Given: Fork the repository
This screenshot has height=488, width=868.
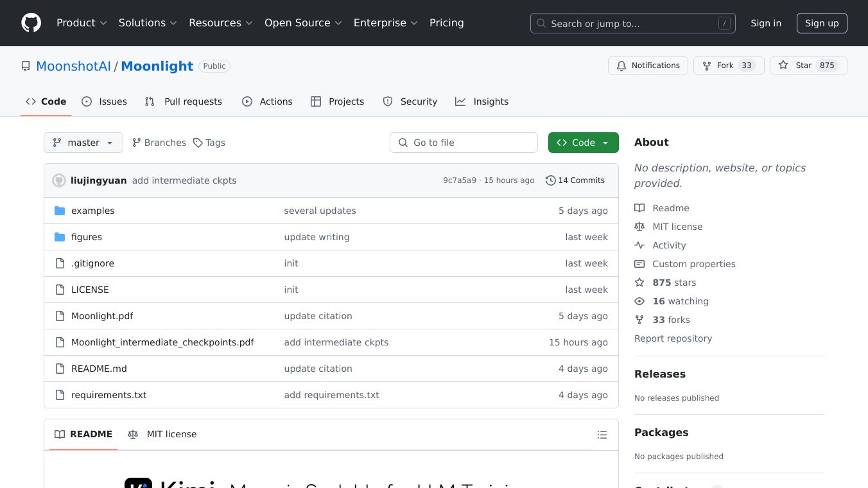Looking at the screenshot, I should 718,65.
